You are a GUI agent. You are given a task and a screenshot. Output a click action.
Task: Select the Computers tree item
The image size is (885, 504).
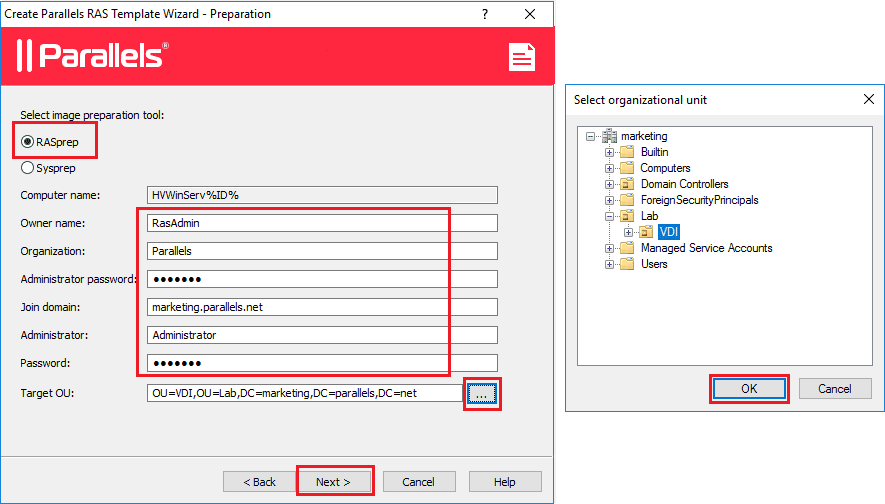click(x=665, y=168)
